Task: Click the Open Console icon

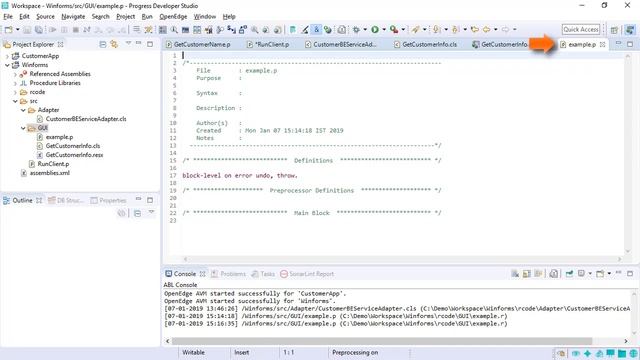Action: tap(600, 273)
